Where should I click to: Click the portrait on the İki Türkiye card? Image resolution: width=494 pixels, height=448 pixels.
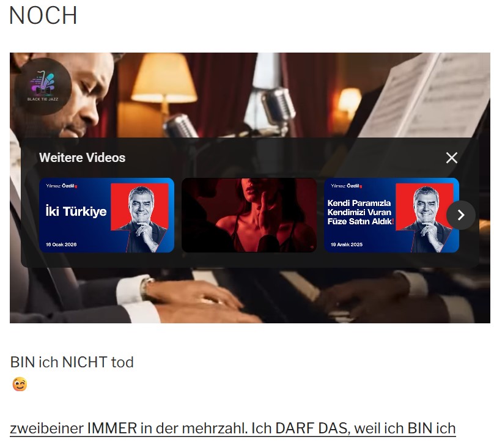click(142, 219)
